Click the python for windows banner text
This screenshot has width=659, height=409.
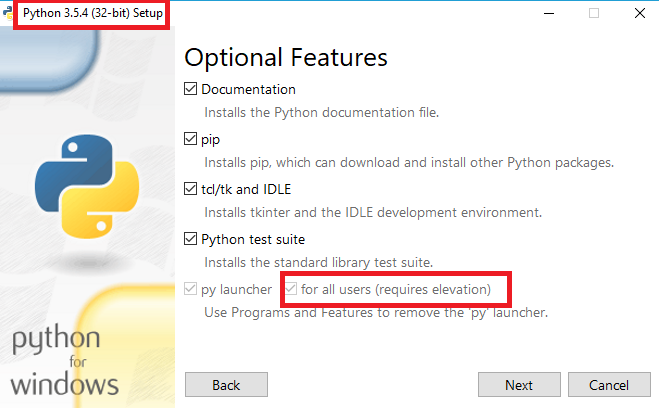point(64,362)
